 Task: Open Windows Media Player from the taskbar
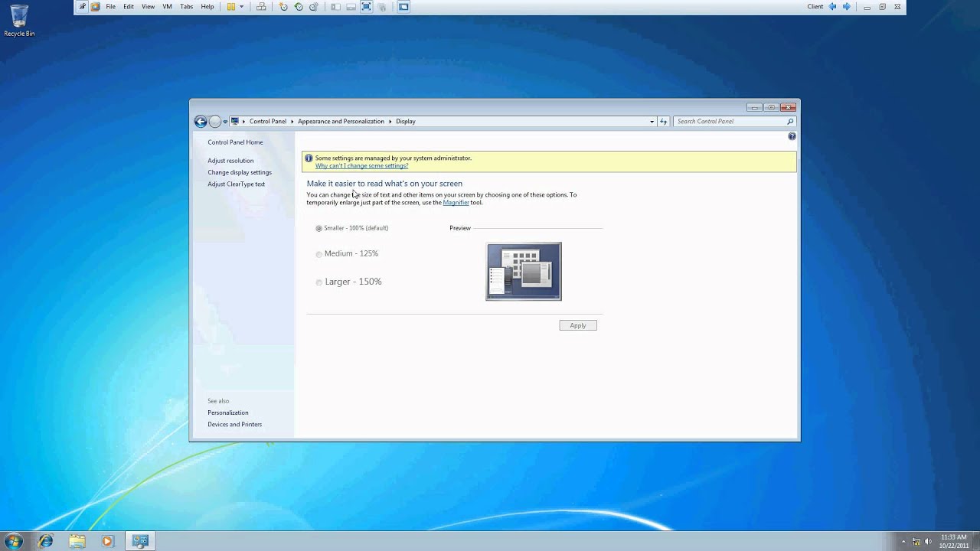[107, 541]
